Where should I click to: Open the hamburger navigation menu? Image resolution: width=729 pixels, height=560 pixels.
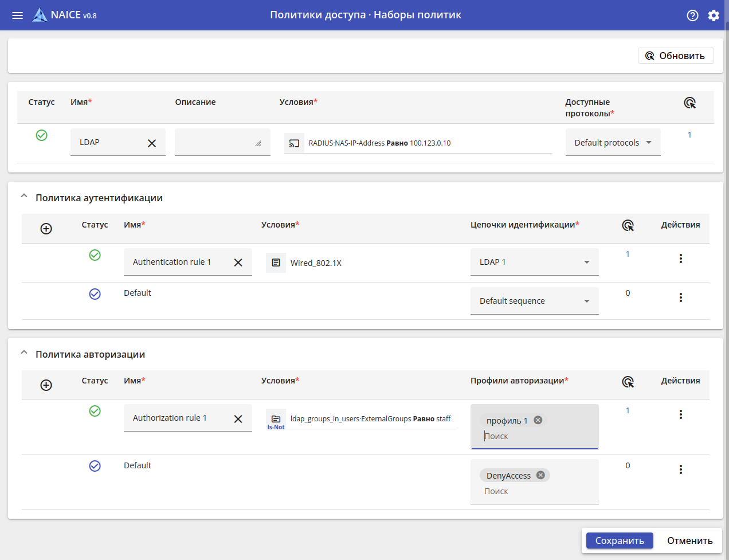click(18, 15)
